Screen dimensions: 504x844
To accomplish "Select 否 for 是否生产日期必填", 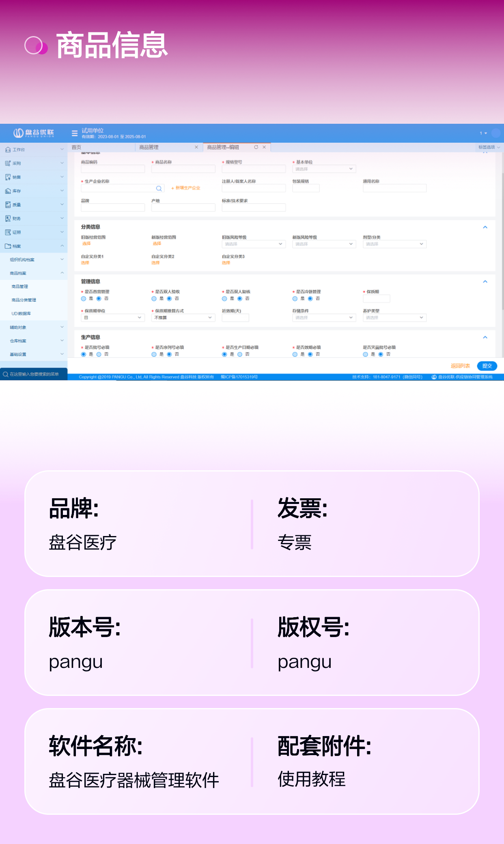I will point(240,354).
